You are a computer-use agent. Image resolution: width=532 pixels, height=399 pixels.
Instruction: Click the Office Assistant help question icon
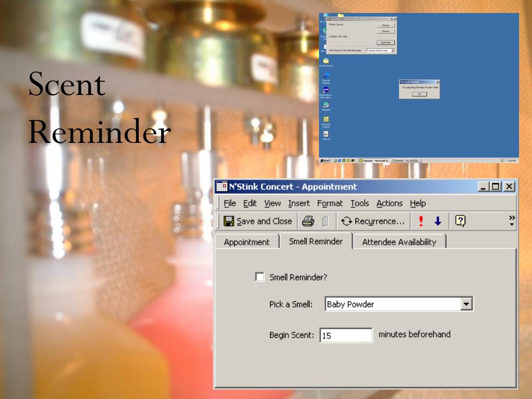click(x=460, y=221)
